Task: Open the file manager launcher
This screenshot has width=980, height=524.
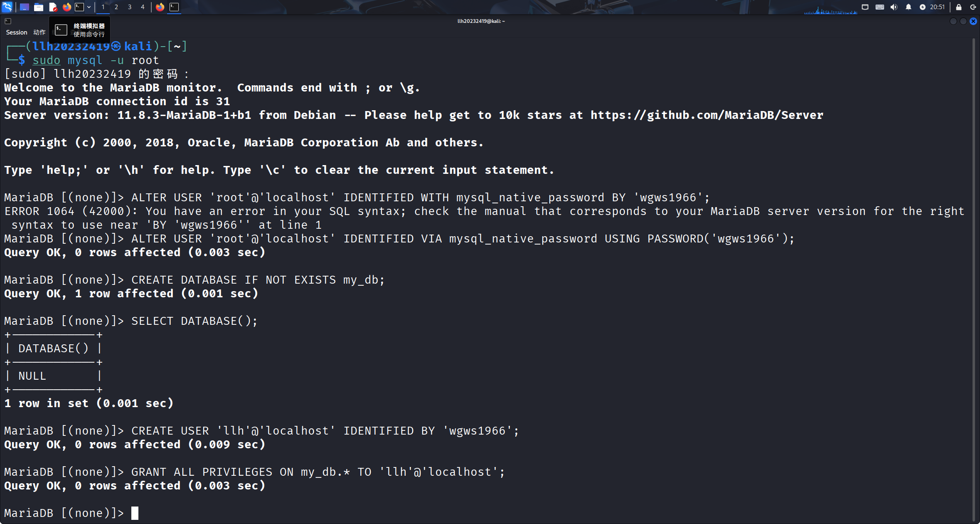Action: [x=39, y=7]
